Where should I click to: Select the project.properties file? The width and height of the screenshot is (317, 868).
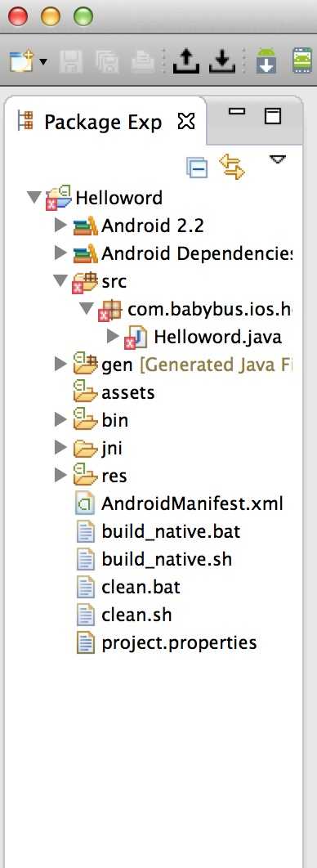179,642
